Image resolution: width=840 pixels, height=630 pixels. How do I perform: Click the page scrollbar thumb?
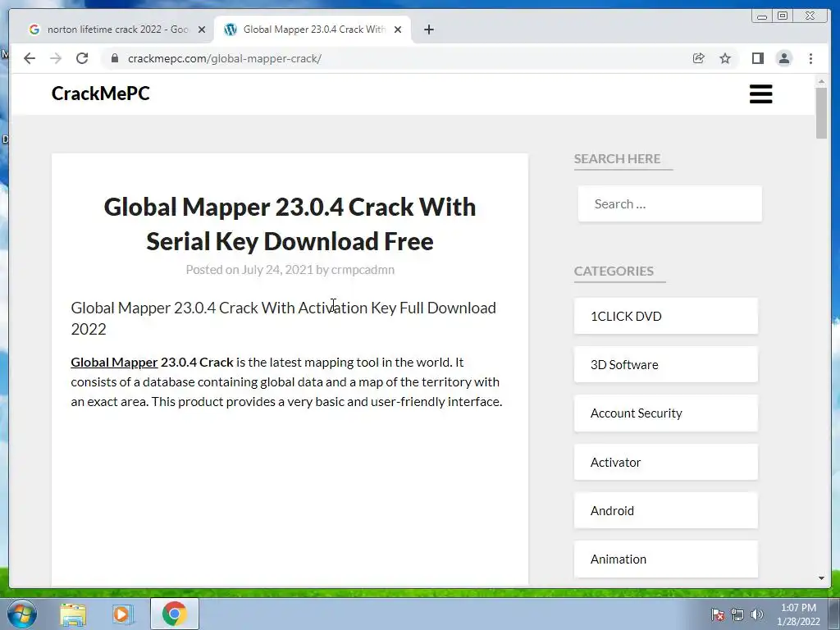click(821, 113)
